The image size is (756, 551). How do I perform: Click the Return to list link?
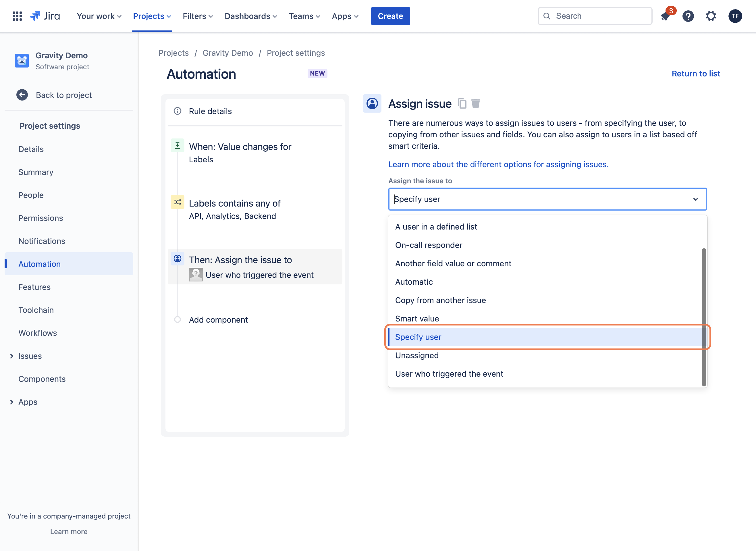[696, 74]
